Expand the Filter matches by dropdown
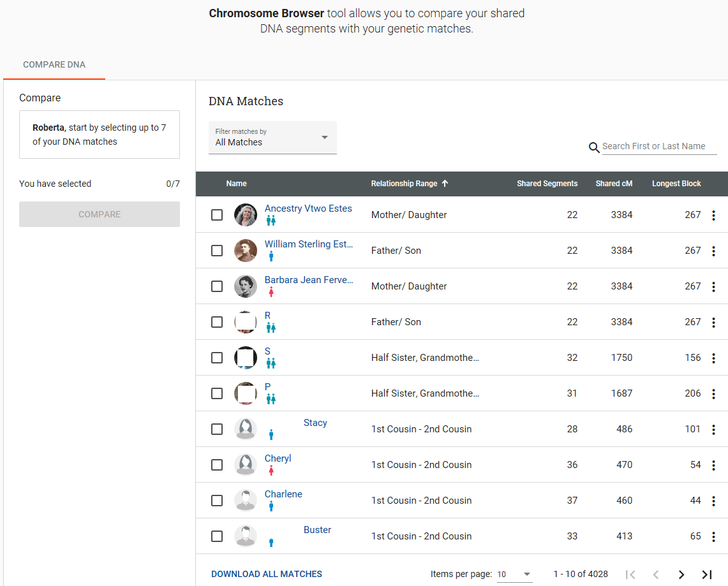The height and width of the screenshot is (586, 728). (x=272, y=138)
